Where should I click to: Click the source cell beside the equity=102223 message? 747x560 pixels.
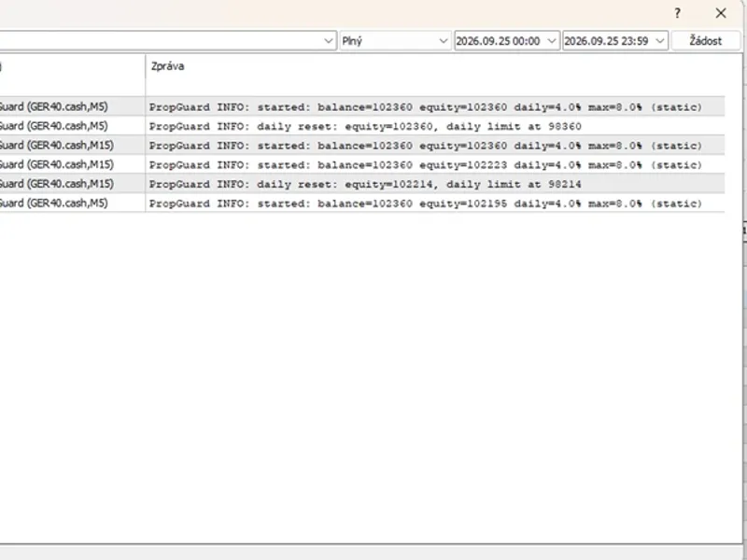tap(73, 165)
